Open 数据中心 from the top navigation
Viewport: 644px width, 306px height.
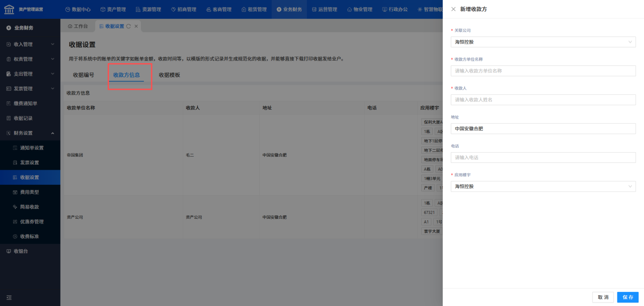(x=78, y=9)
